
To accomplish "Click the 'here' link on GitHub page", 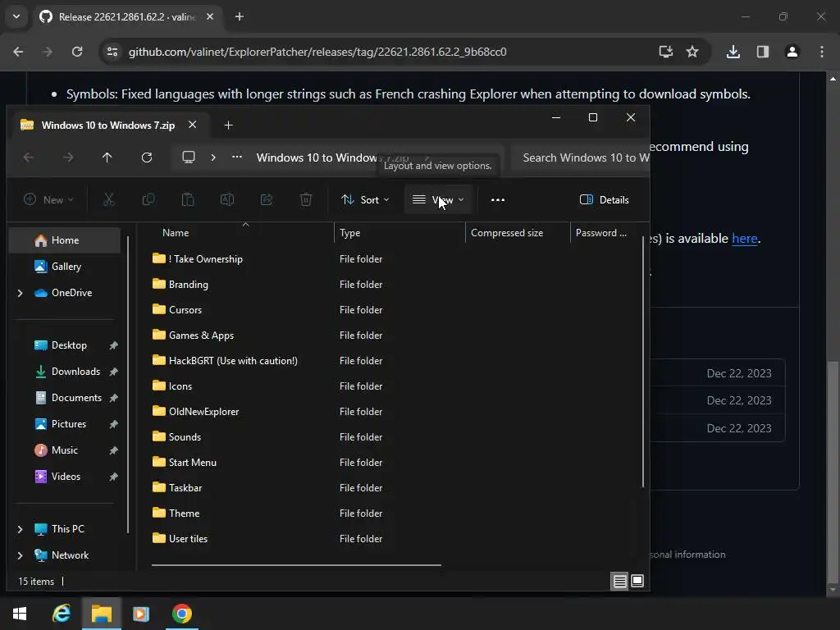I will tap(745, 239).
